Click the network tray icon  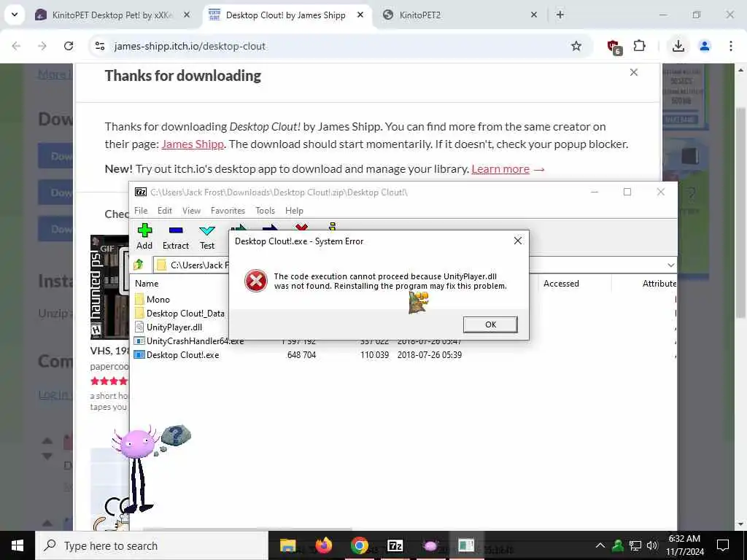coord(635,545)
